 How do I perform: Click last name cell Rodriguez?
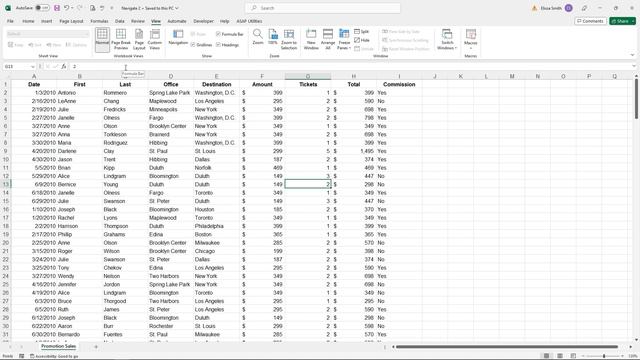pyautogui.click(x=125, y=143)
